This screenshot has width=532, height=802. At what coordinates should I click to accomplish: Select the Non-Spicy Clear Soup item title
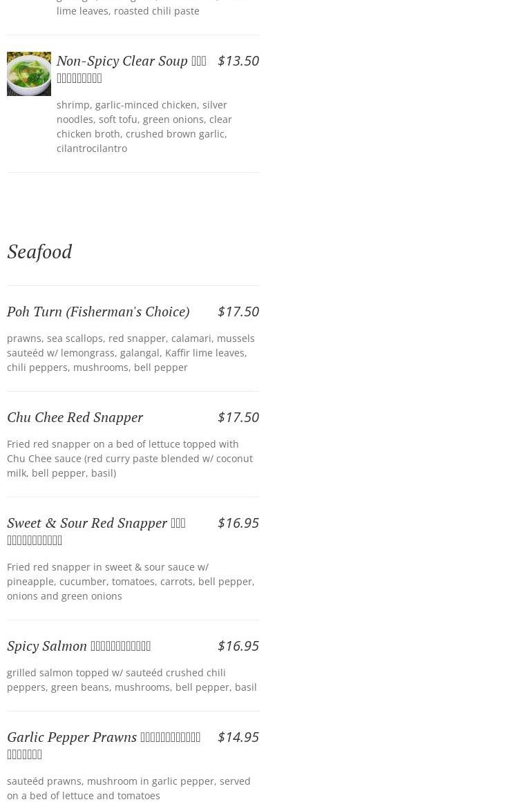click(131, 69)
